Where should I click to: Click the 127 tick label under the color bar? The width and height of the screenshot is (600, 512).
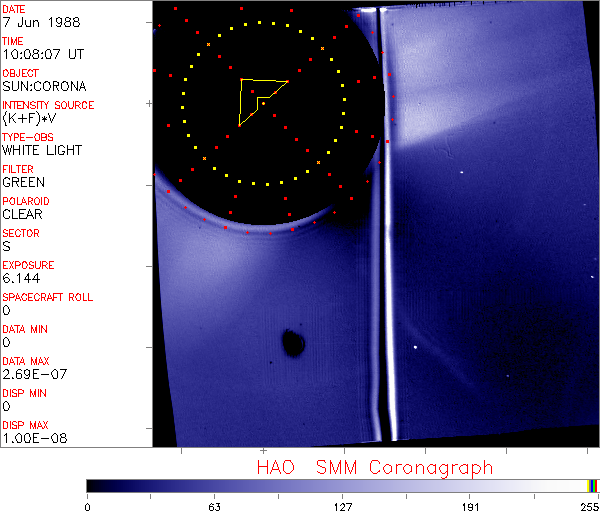pos(343,506)
